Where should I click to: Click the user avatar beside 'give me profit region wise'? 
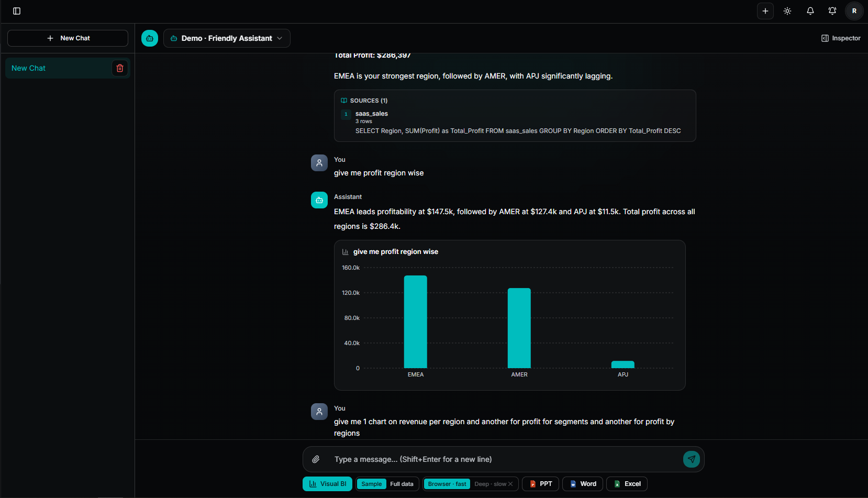[319, 163]
